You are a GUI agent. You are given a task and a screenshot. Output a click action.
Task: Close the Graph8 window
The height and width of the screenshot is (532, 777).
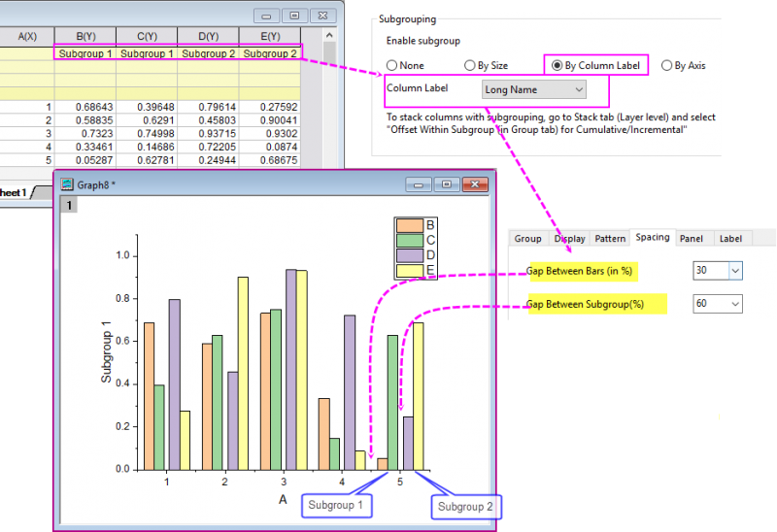tap(475, 184)
